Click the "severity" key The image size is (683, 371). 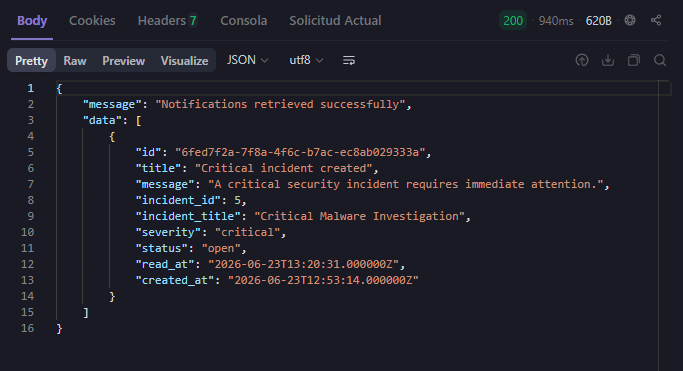coord(168,233)
